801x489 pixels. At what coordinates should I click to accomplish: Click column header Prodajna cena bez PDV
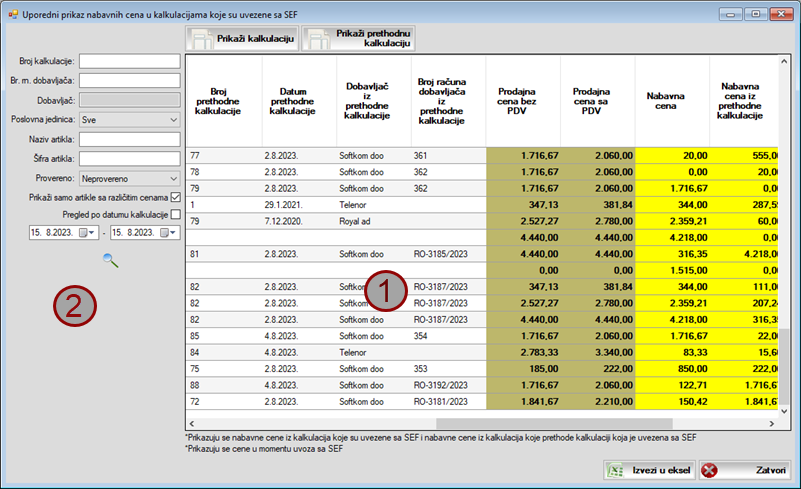pyautogui.click(x=523, y=101)
